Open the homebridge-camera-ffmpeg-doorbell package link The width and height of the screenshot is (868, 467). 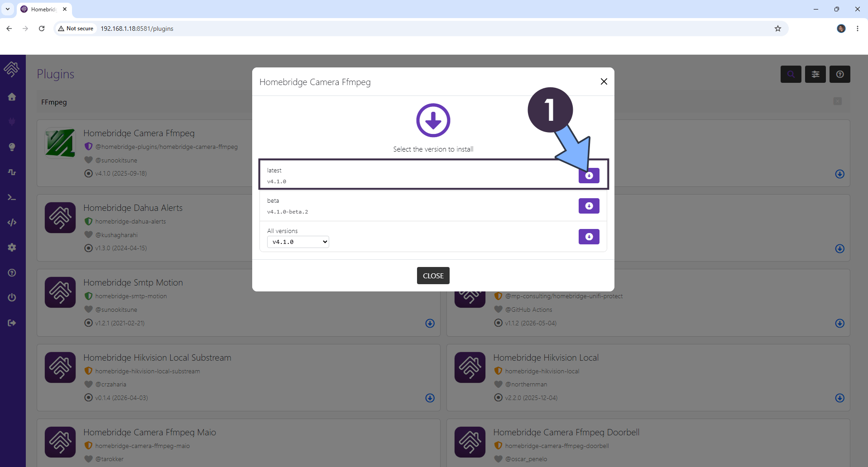point(557,446)
